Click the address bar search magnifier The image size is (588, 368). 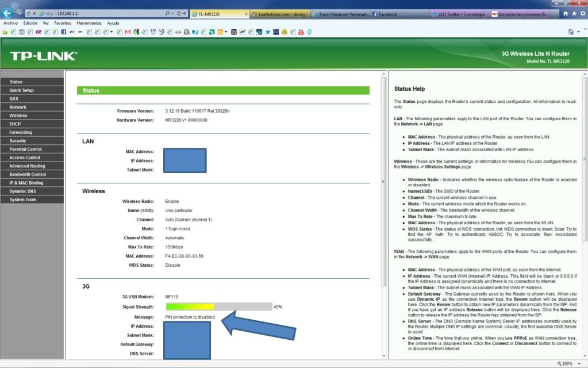pos(167,13)
